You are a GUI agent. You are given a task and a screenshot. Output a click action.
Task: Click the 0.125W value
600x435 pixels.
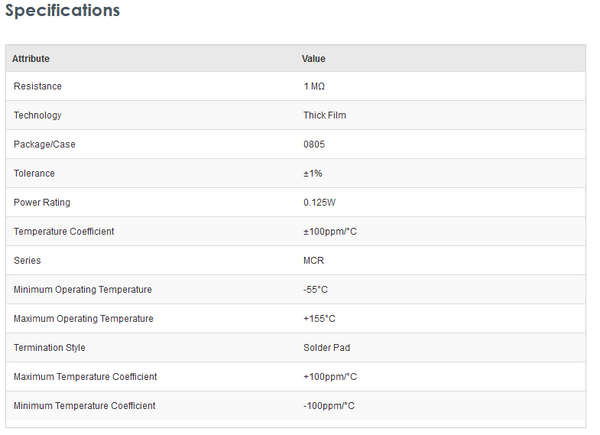coord(319,203)
